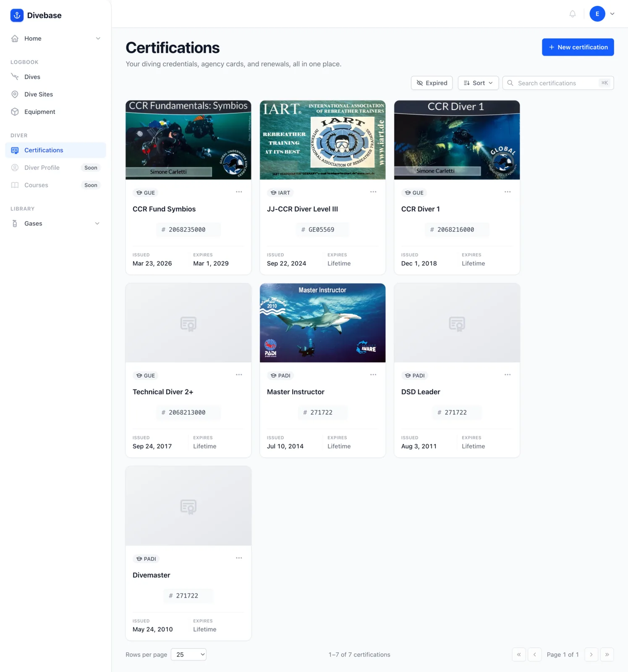The height and width of the screenshot is (672, 628).
Task: Open more options for Technical Diver 2+
Action: click(239, 375)
